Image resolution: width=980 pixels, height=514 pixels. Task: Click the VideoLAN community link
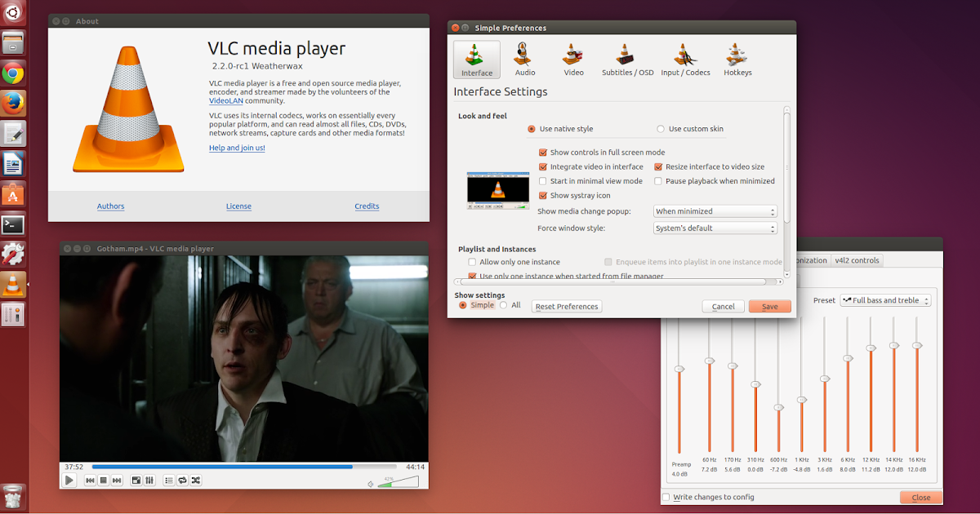tap(226, 101)
